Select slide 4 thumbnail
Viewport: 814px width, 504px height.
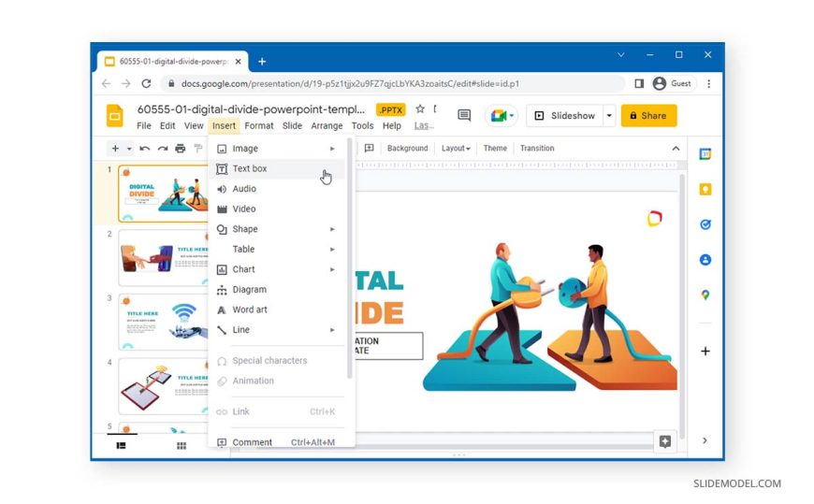click(x=164, y=386)
